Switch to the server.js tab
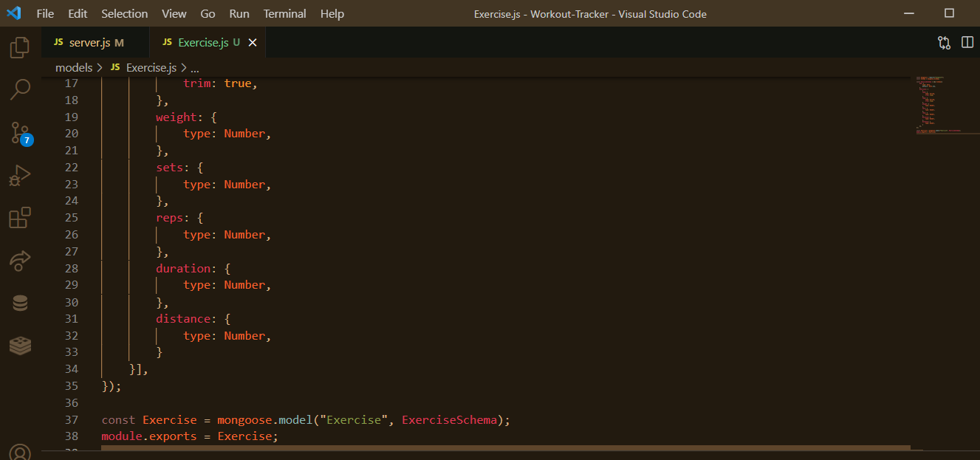This screenshot has width=980, height=460. (95, 43)
